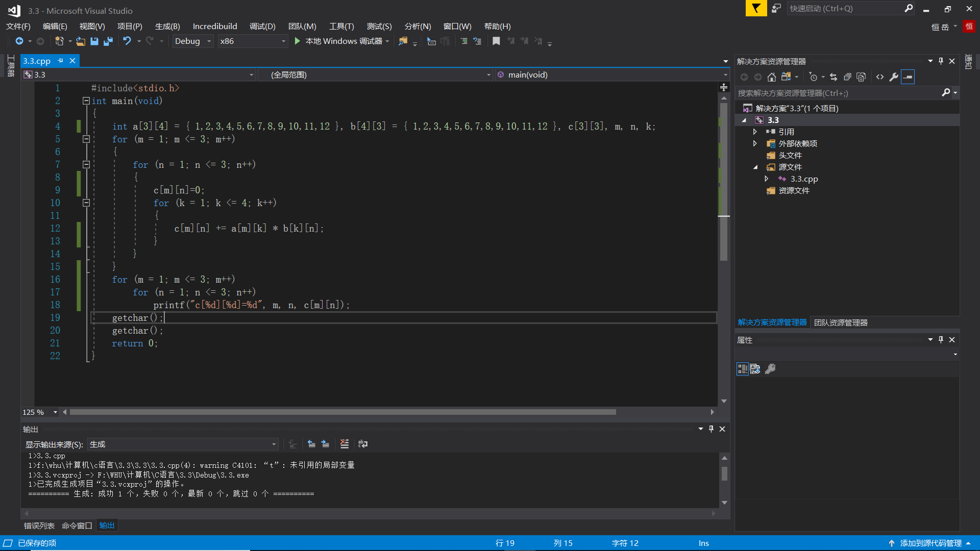Click the editor vertical scrollbar thumb
Viewport: 980px width, 551px height.
point(724,182)
